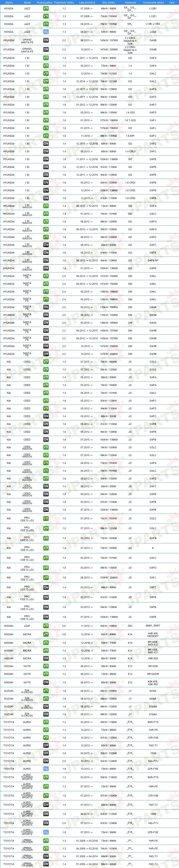Click the Nadwozie column header

click(130, 2)
